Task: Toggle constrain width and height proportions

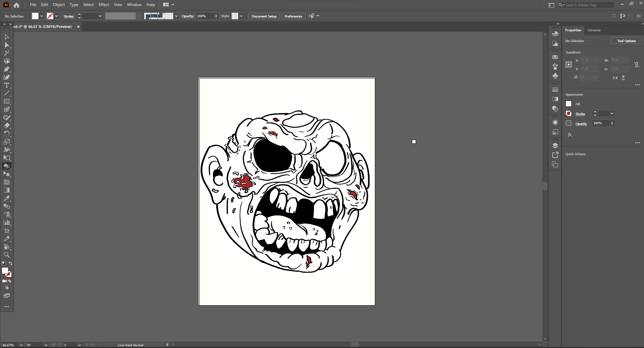Action: pyautogui.click(x=637, y=64)
